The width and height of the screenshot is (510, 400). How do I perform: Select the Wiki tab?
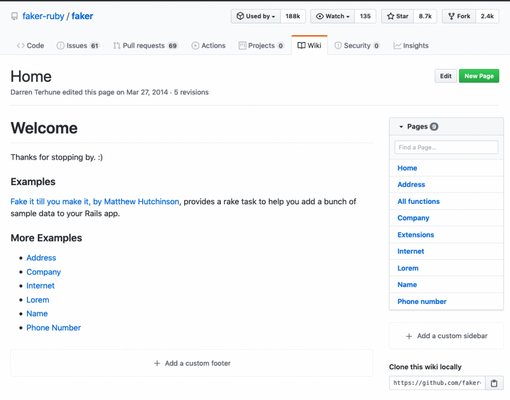coord(309,45)
